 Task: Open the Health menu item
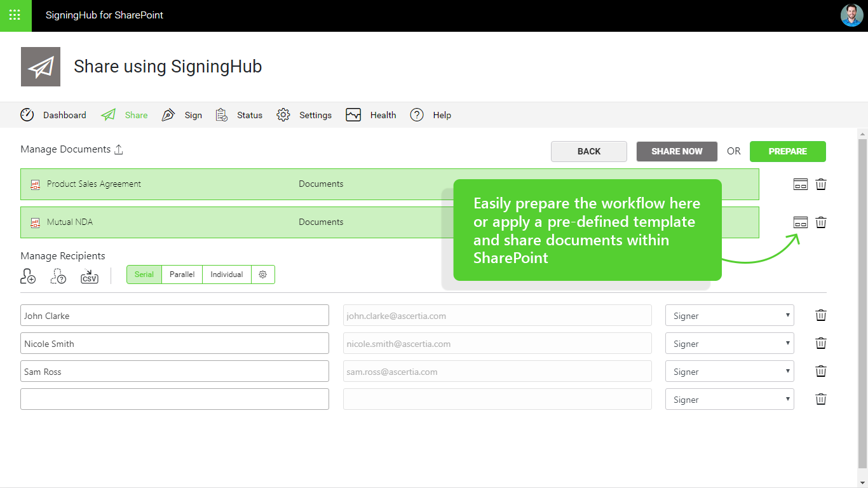pos(383,115)
